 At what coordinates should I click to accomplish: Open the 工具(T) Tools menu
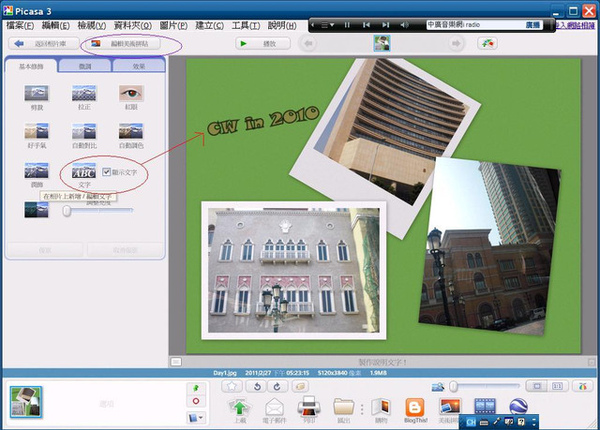pos(246,26)
